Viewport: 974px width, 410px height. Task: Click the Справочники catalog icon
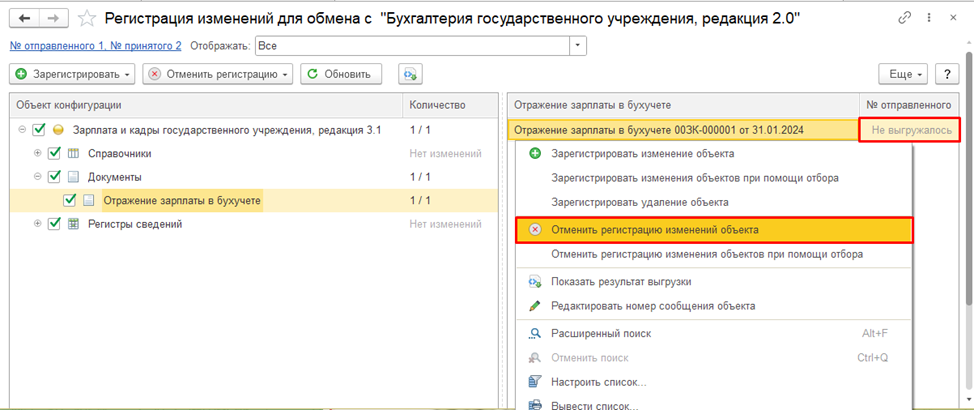click(73, 153)
